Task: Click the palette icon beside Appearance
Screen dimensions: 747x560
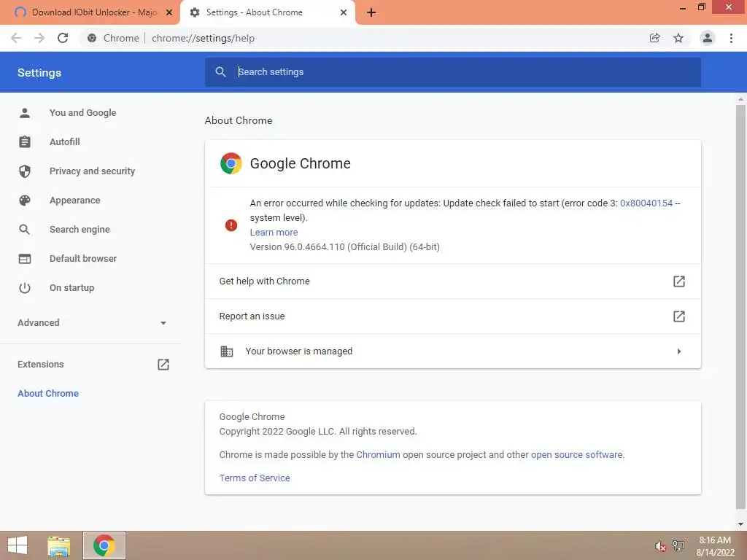Action: pyautogui.click(x=25, y=201)
